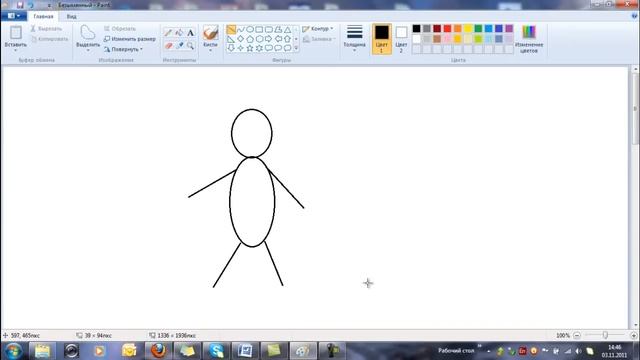Open the Paint application menu button
This screenshot has width=640, height=360.
tap(14, 16)
